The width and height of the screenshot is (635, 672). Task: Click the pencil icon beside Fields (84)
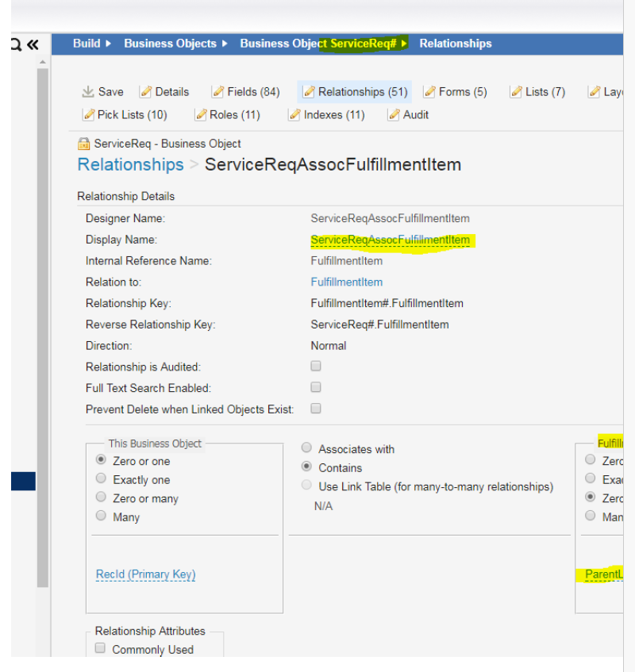(x=217, y=92)
